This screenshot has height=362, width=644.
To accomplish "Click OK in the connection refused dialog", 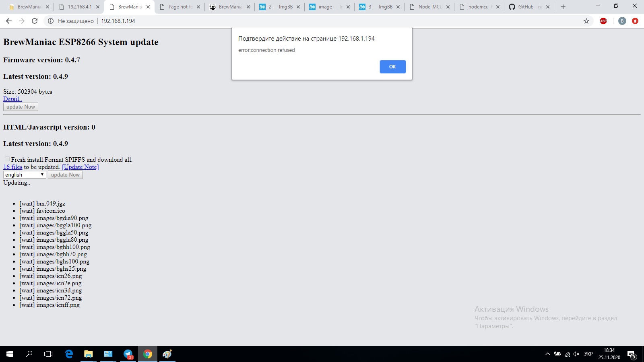I will [x=392, y=67].
